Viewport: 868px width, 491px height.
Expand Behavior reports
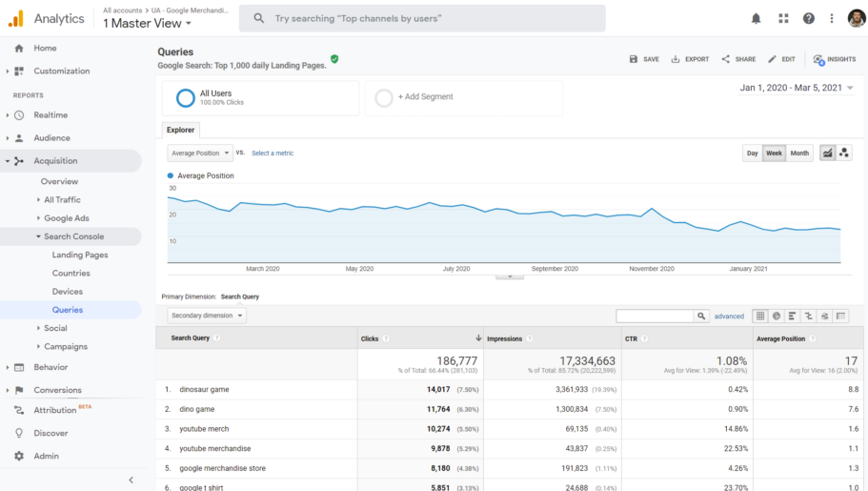coord(8,367)
